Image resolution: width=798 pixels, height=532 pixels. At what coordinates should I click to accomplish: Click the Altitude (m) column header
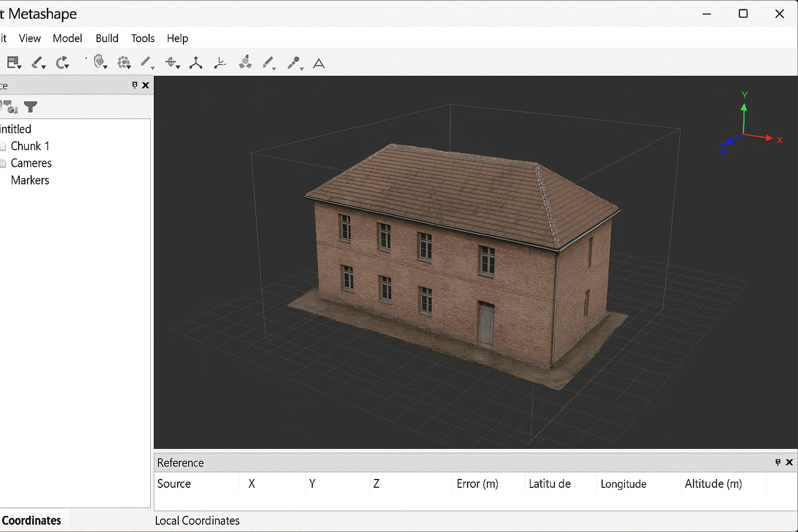point(713,484)
